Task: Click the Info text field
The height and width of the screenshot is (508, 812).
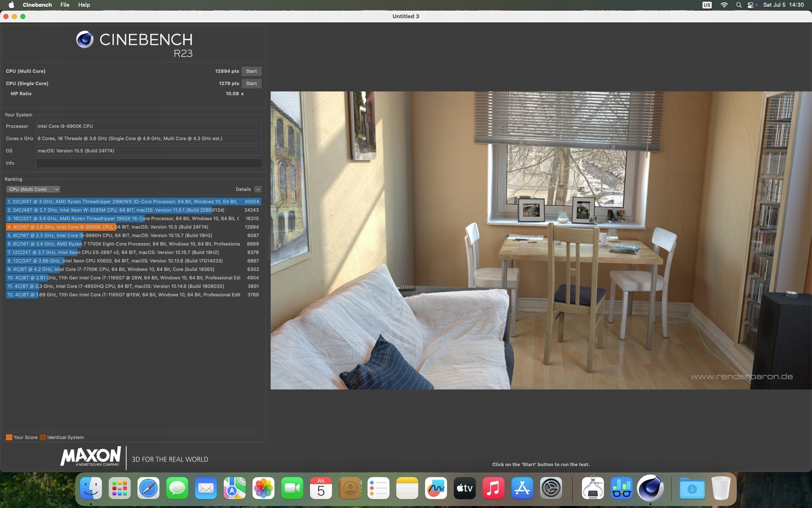Action: [148, 163]
